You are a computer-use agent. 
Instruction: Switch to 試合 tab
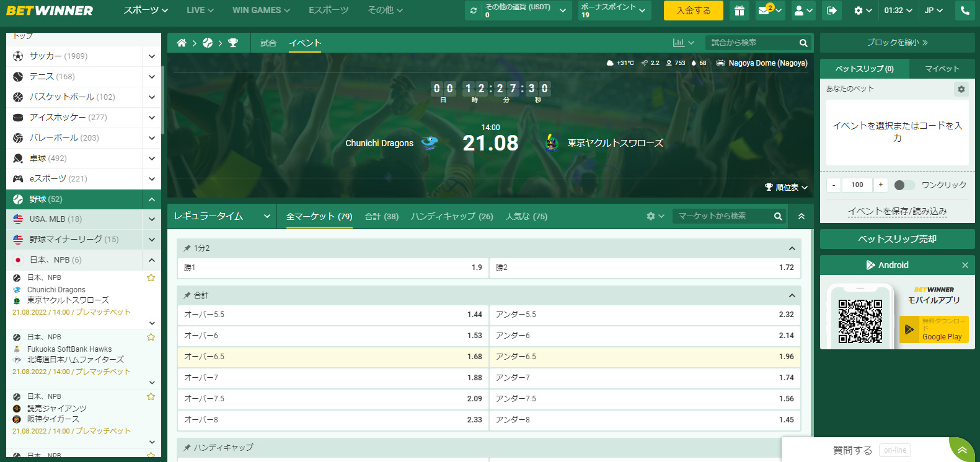(x=268, y=43)
